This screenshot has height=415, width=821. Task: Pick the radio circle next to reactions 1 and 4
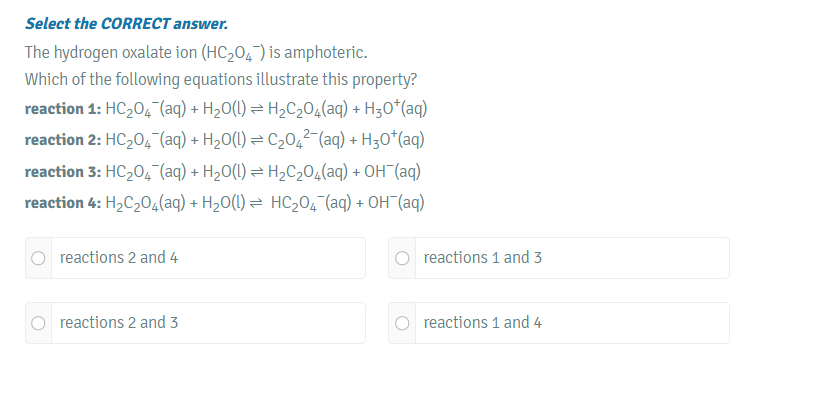coord(402,323)
